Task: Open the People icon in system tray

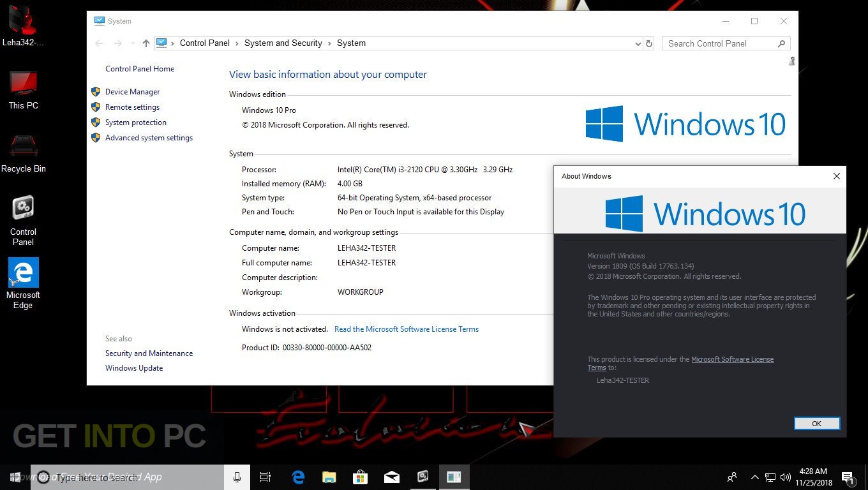Action: pyautogui.click(x=732, y=477)
